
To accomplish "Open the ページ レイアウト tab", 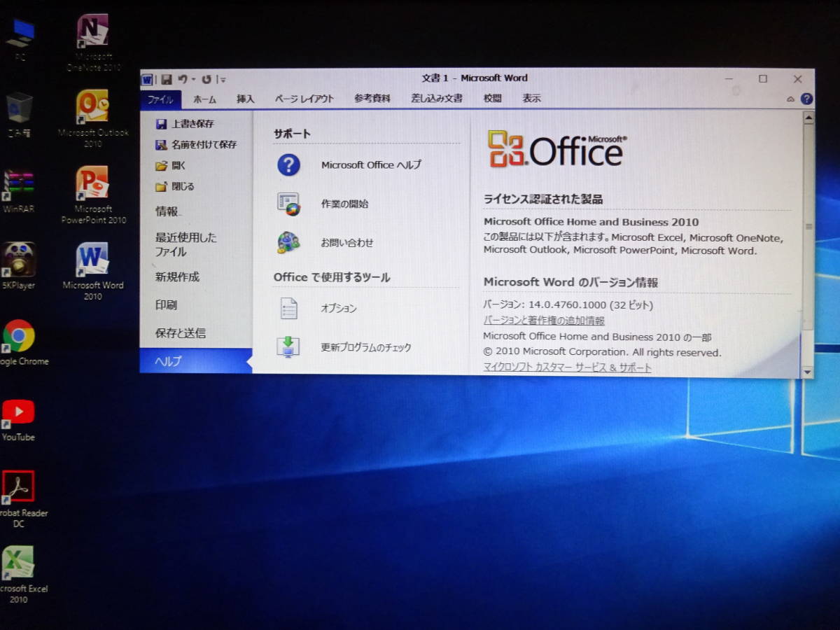I will (x=304, y=99).
